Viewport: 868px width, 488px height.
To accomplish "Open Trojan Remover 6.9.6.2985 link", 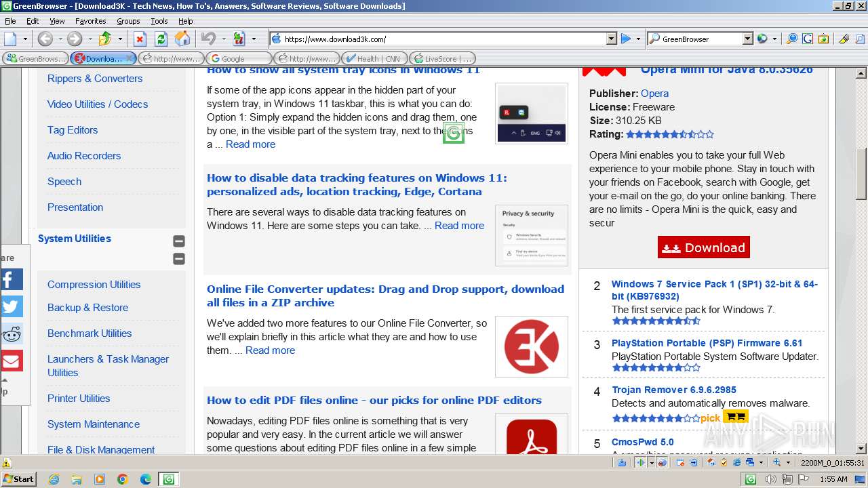I will [673, 390].
